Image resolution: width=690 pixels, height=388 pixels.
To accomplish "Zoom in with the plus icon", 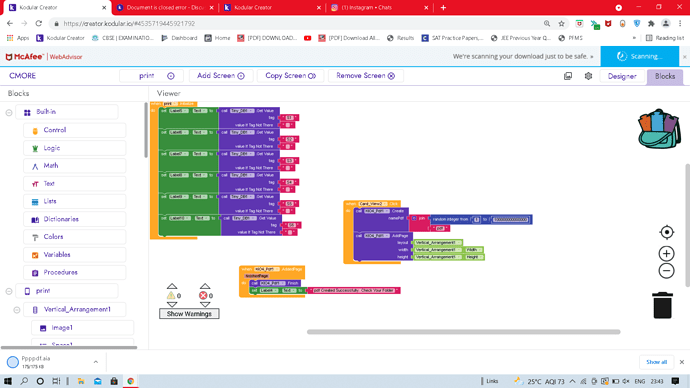I will [667, 253].
